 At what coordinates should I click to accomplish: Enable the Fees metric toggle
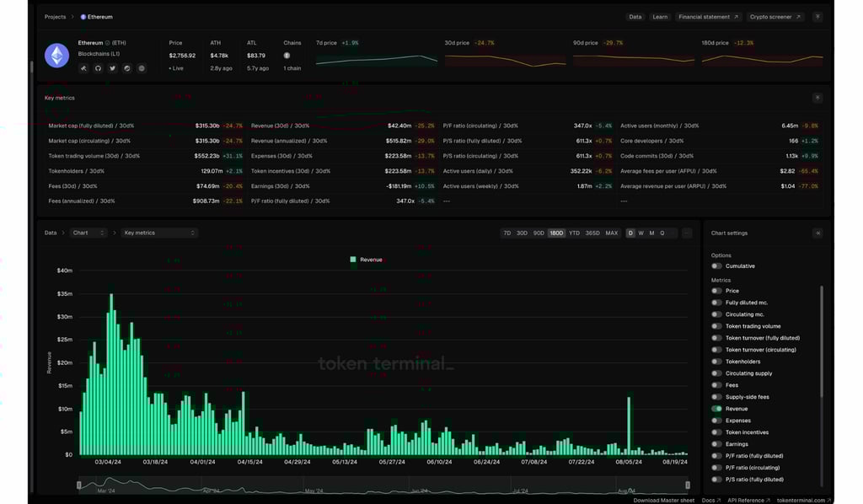pyautogui.click(x=716, y=385)
